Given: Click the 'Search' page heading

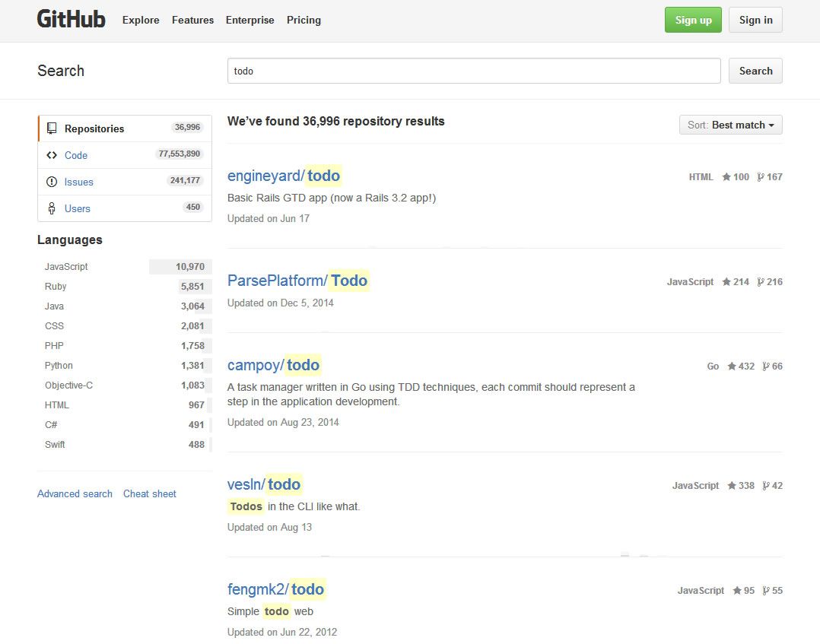Looking at the screenshot, I should pyautogui.click(x=61, y=71).
